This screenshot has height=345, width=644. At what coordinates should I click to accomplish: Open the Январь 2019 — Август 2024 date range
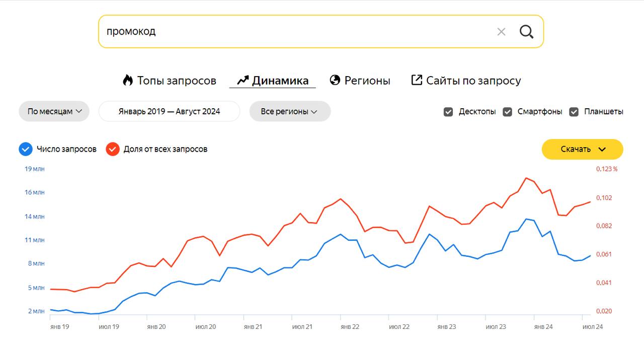coord(169,111)
